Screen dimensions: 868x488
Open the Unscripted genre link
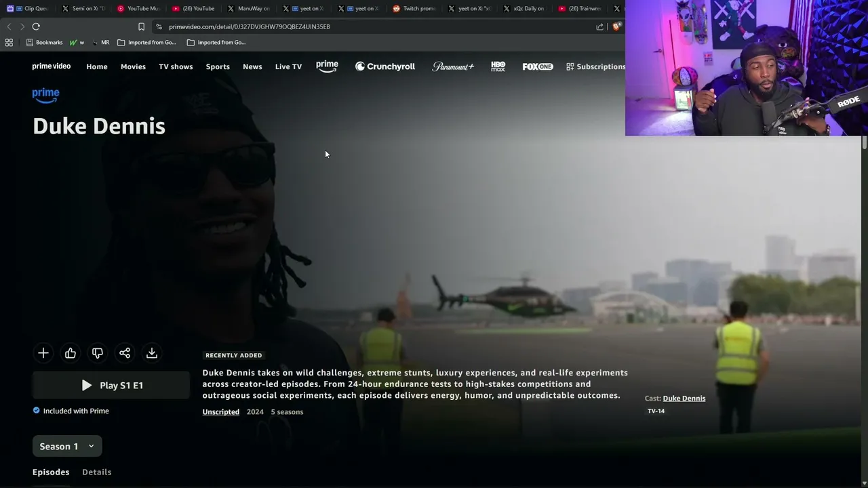(221, 411)
